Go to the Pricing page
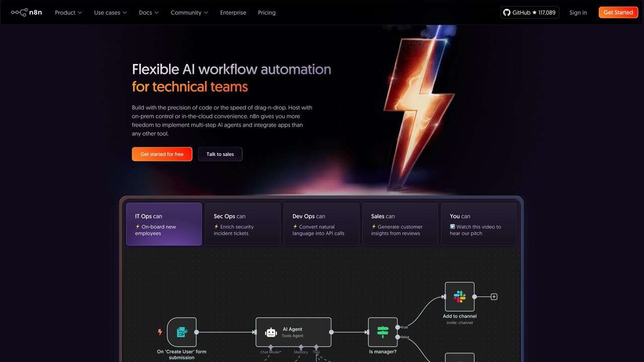Image resolution: width=644 pixels, height=362 pixels. click(267, 13)
